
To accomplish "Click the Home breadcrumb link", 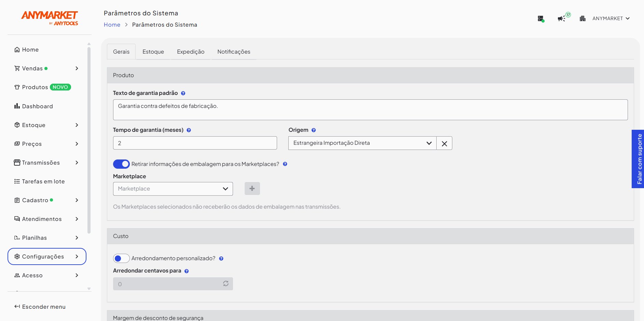I will [x=112, y=25].
